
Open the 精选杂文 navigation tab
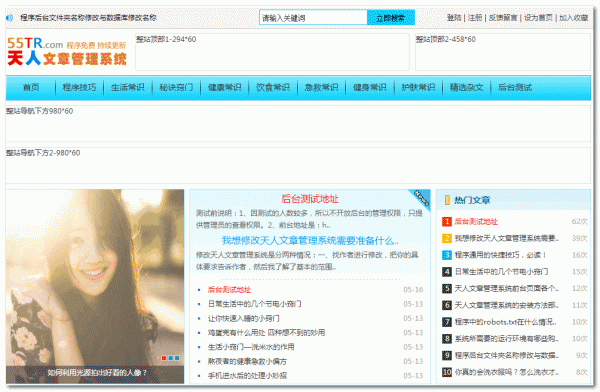point(466,87)
